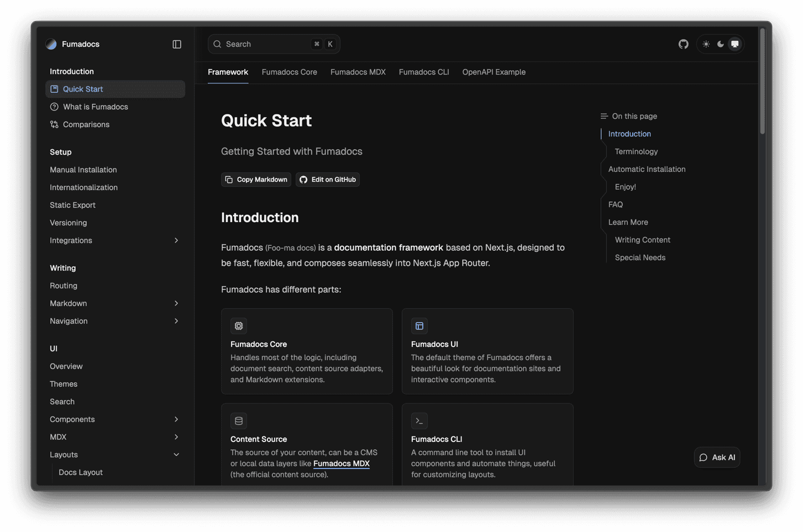The width and height of the screenshot is (803, 532).
Task: Open the OpenAPI Example tab
Action: click(x=494, y=72)
